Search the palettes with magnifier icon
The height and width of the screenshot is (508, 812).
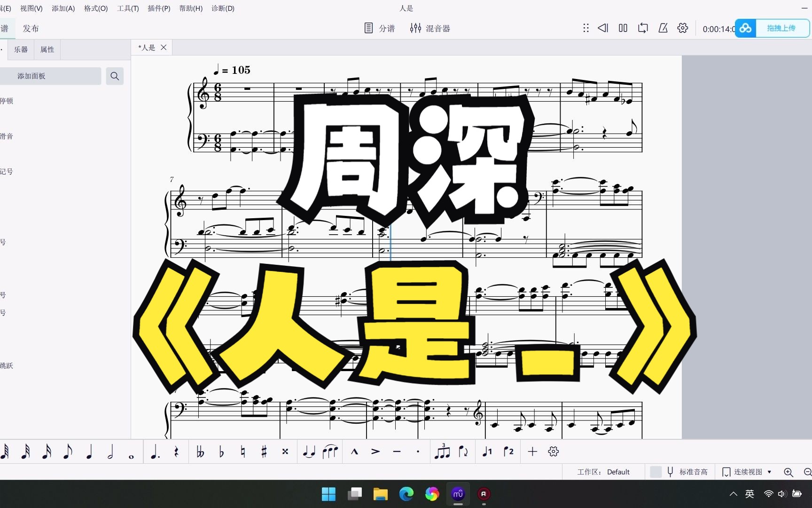tap(115, 76)
